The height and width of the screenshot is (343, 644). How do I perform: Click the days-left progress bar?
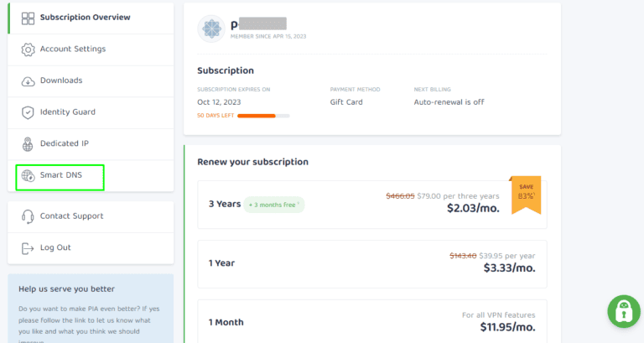[263, 115]
